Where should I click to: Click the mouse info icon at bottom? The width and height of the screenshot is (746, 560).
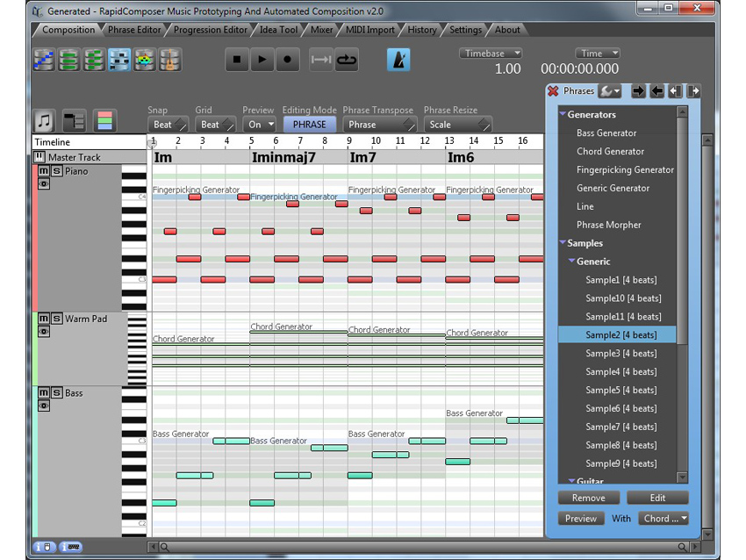pos(44,547)
